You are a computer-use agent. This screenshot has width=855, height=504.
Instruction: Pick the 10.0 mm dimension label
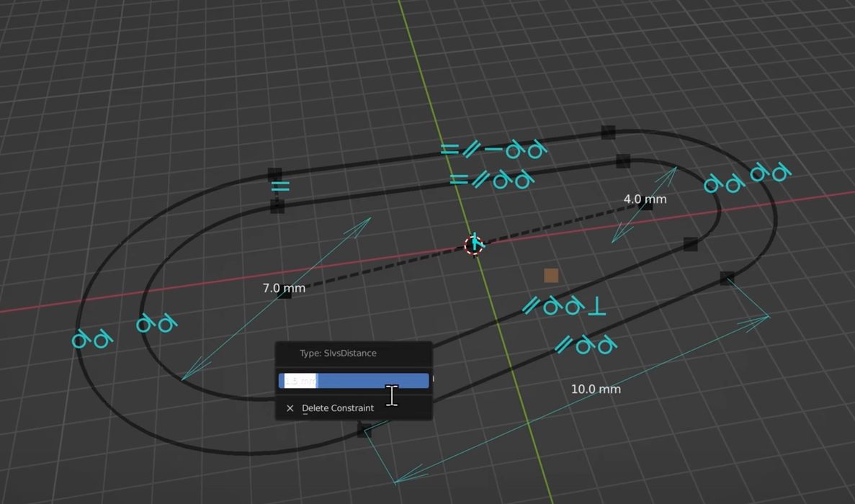click(x=596, y=389)
